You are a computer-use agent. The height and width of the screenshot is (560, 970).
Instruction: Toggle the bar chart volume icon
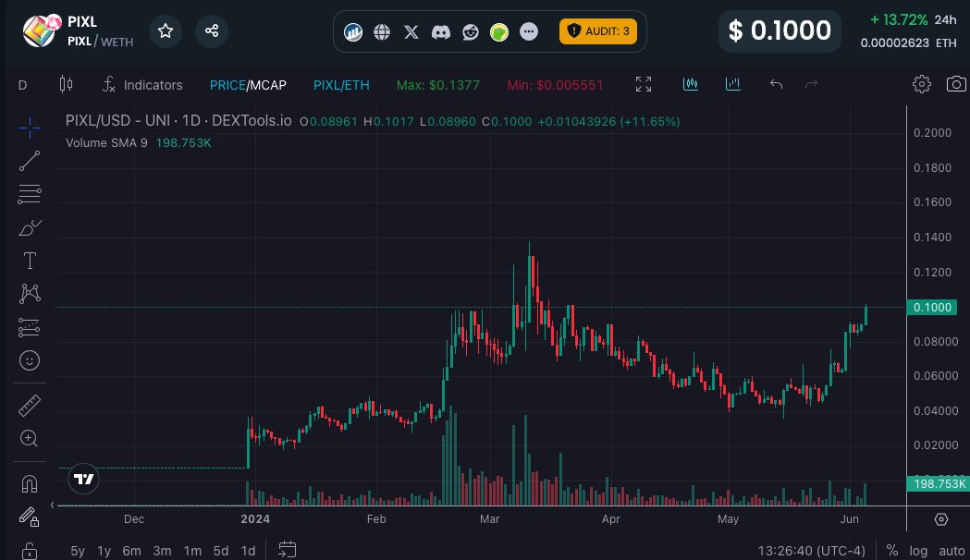pyautogui.click(x=733, y=83)
